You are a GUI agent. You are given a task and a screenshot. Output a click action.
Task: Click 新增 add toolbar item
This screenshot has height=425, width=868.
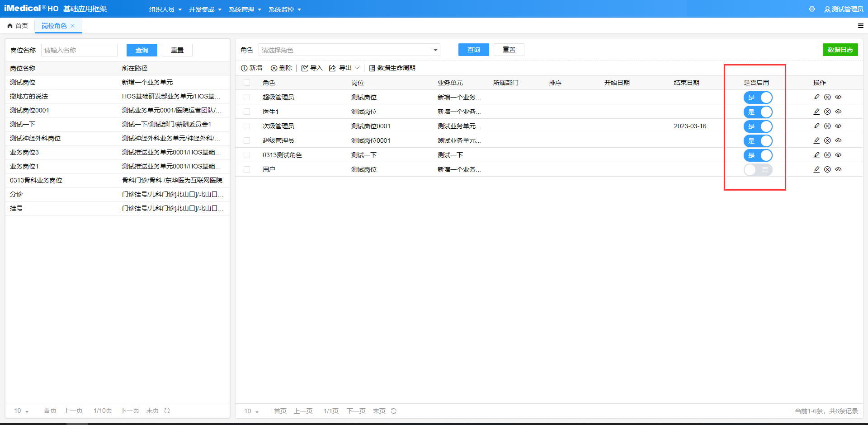(x=251, y=68)
